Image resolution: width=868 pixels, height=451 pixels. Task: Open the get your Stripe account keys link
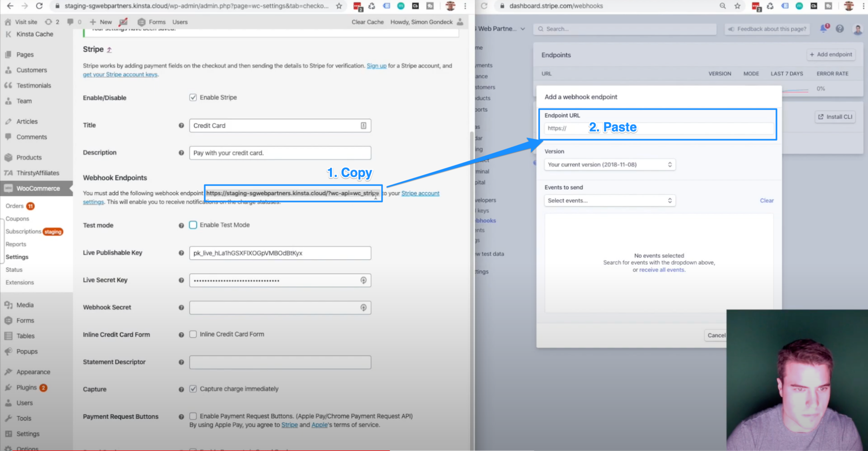coord(120,74)
